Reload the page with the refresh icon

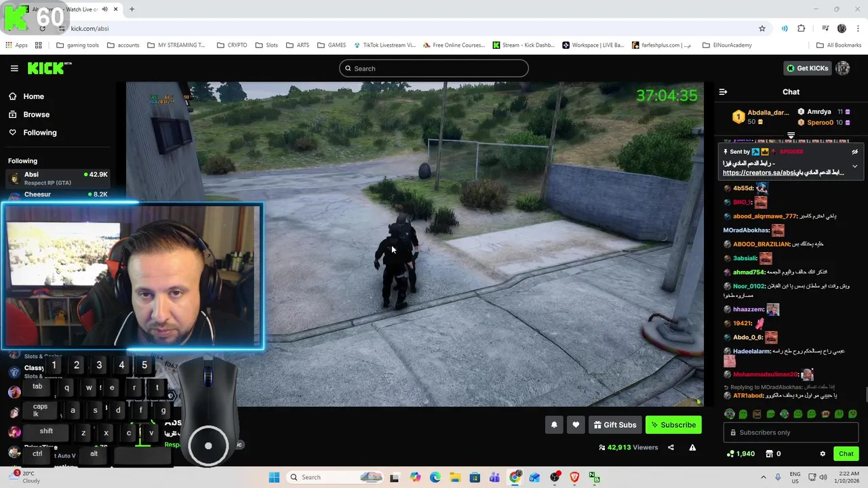(42, 28)
